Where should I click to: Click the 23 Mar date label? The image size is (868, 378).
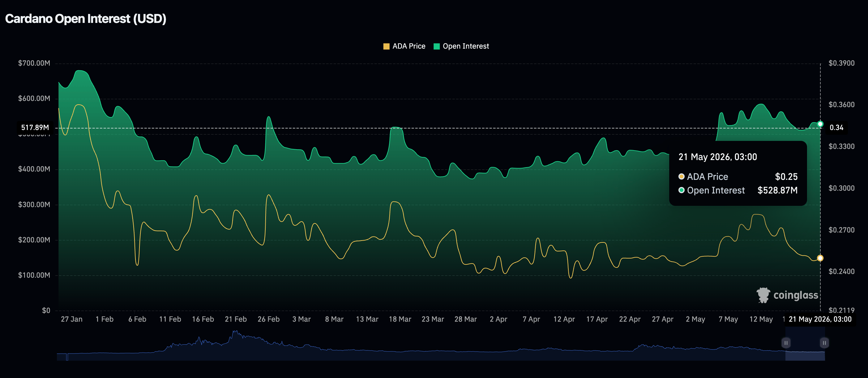(x=433, y=319)
